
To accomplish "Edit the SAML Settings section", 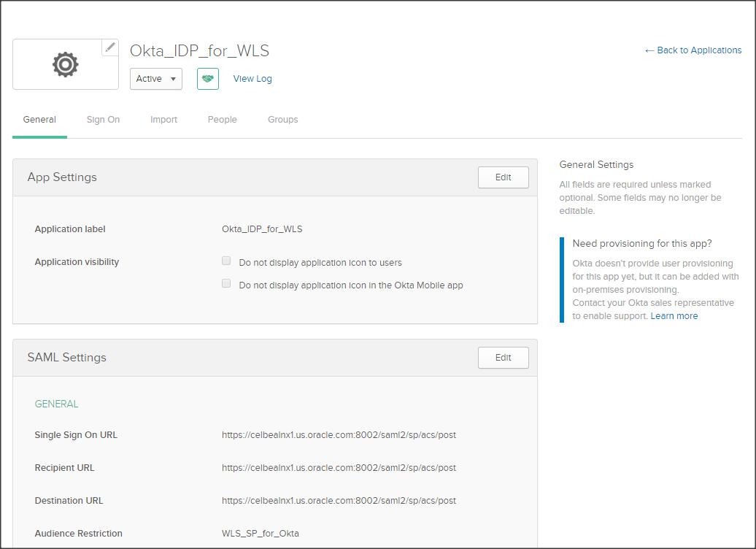I will [x=503, y=358].
